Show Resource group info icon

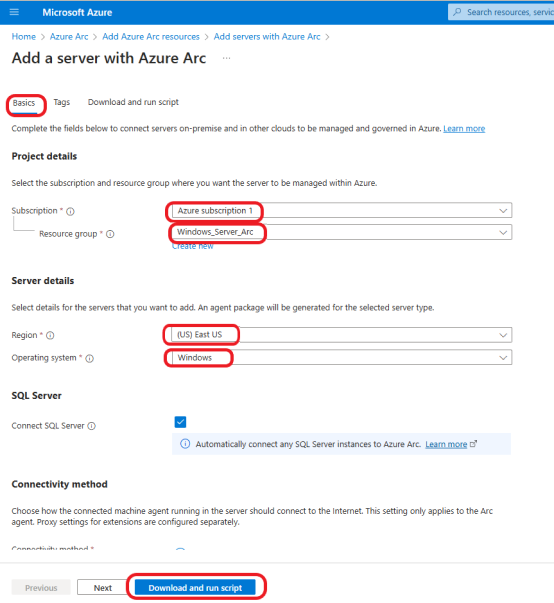(110, 234)
